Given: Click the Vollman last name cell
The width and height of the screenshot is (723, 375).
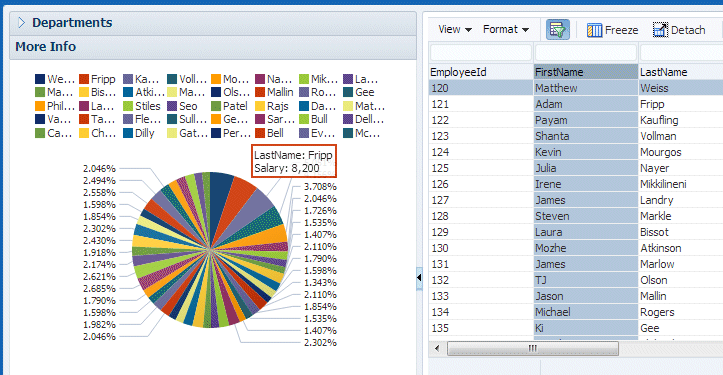Looking at the screenshot, I should [x=681, y=136].
